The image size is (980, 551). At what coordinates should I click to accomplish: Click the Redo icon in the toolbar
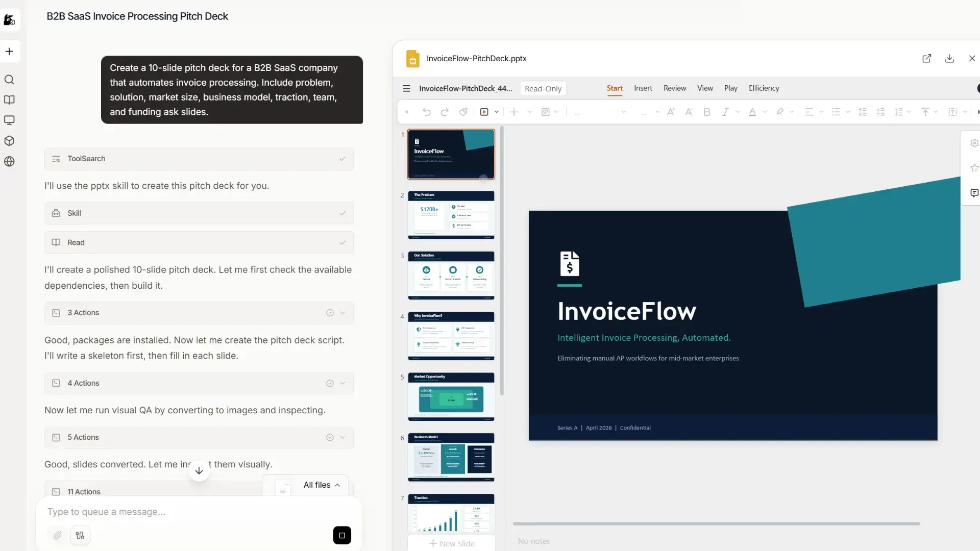point(445,112)
